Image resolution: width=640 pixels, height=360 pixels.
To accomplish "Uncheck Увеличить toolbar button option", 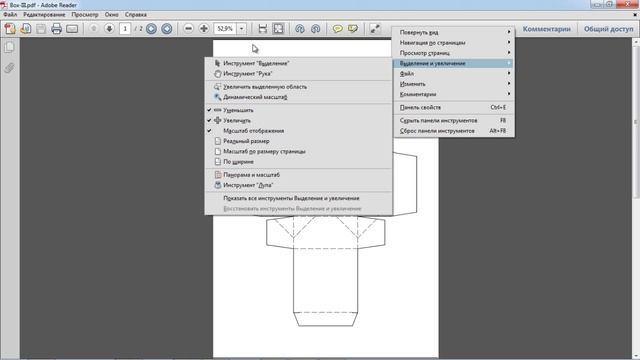I will tap(298, 120).
